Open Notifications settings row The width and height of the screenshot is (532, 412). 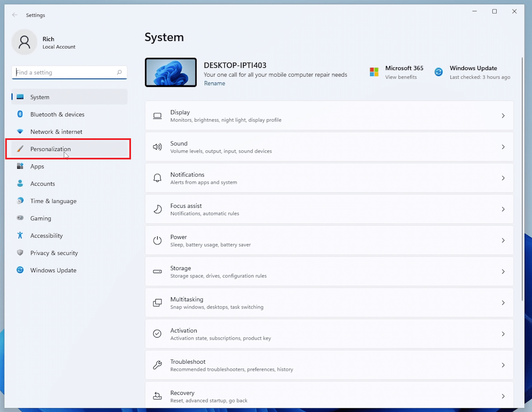[x=329, y=178]
